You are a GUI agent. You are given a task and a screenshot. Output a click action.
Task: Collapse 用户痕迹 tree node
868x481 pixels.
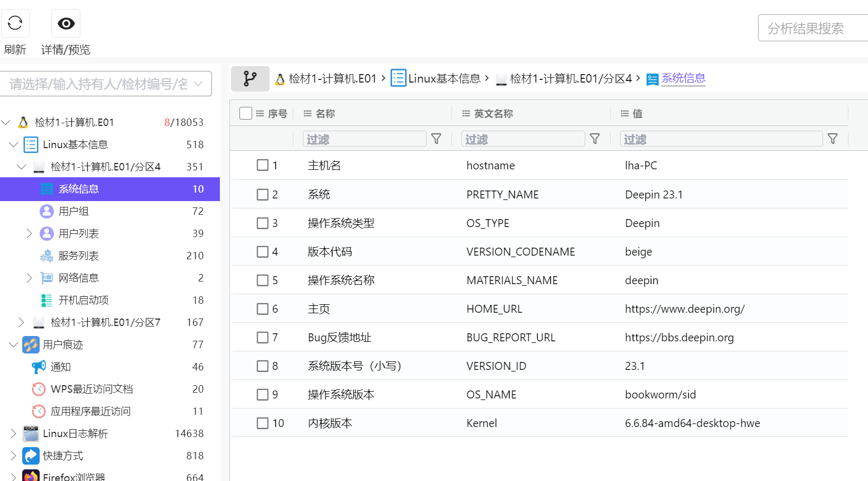pyautogui.click(x=14, y=344)
